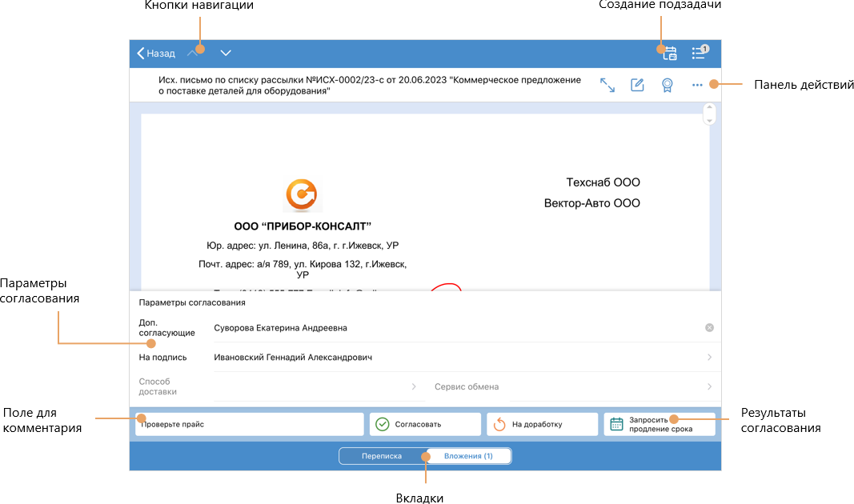Click the signature certificate ribbon icon
The width and height of the screenshot is (854, 504).
(x=667, y=86)
